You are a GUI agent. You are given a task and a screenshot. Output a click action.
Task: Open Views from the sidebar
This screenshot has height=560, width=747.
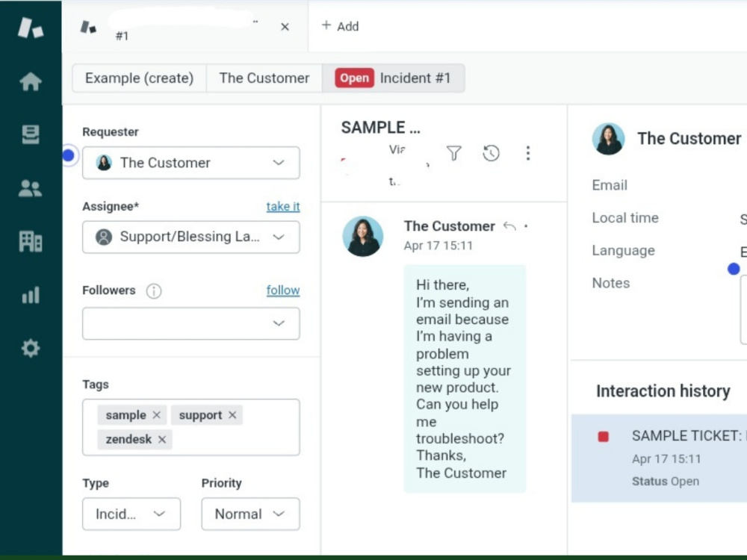31,134
